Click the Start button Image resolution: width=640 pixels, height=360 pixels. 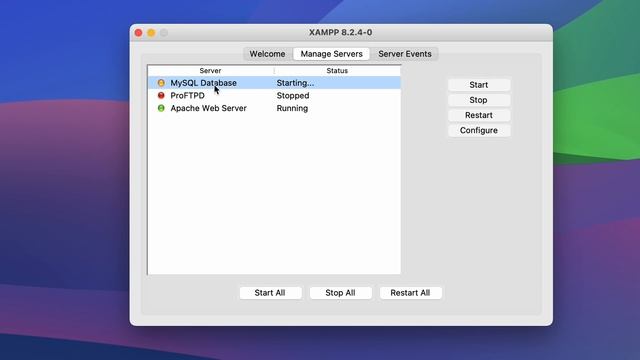pyautogui.click(x=479, y=85)
